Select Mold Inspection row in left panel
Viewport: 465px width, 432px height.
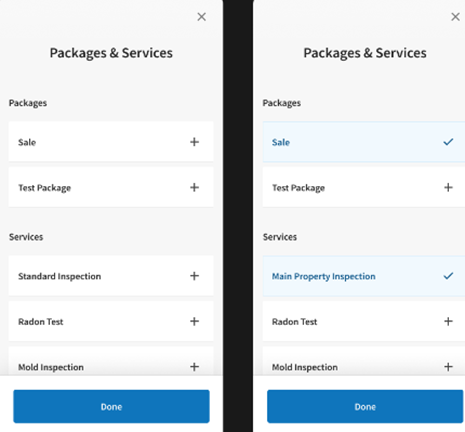[x=111, y=362]
